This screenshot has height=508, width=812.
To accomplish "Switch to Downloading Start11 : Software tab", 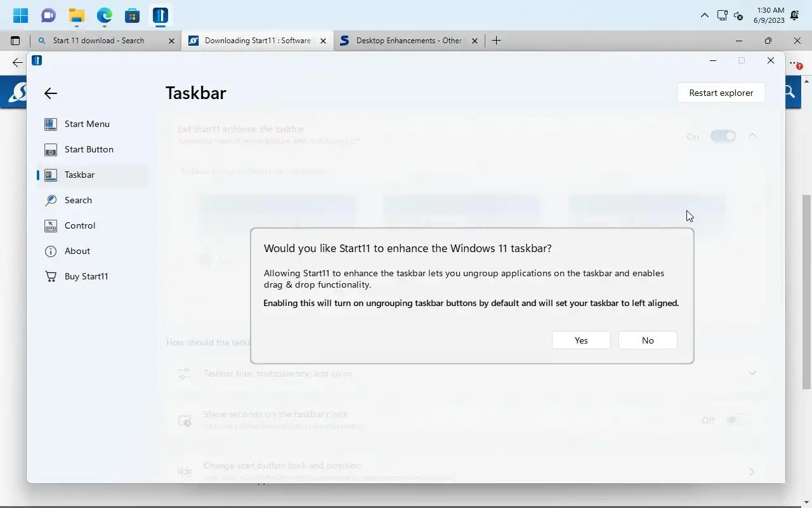I will 257,41.
